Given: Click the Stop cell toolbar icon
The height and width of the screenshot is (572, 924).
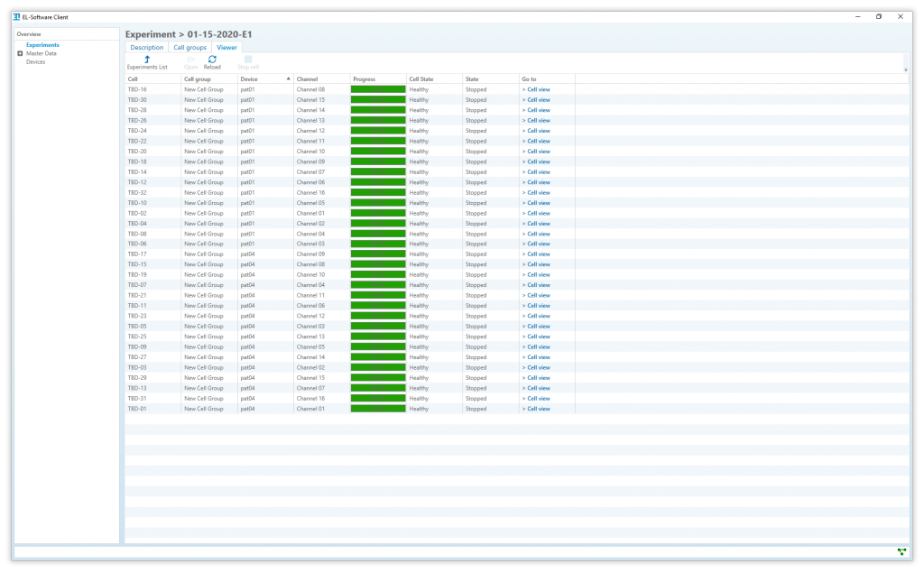Looking at the screenshot, I should pyautogui.click(x=248, y=59).
